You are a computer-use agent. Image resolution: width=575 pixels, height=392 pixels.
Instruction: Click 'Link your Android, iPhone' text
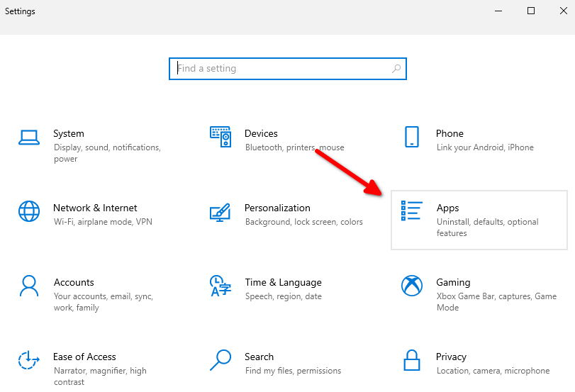pyautogui.click(x=485, y=147)
